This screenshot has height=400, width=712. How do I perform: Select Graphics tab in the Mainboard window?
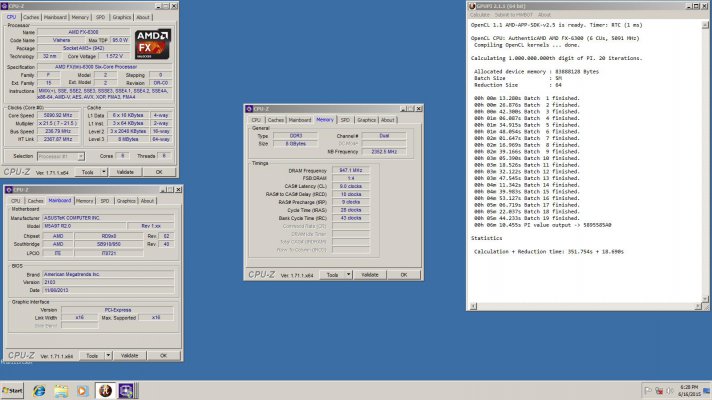tap(126, 201)
